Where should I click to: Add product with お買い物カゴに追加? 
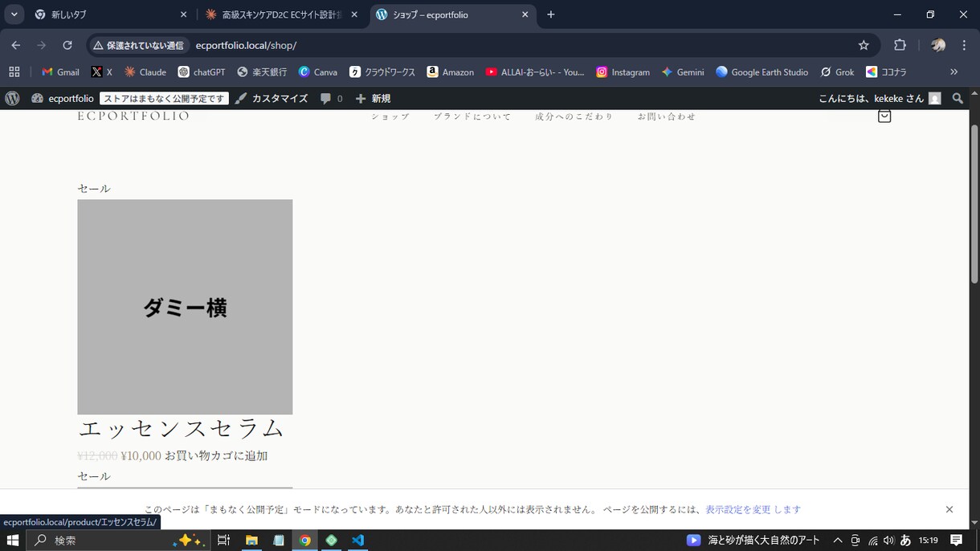(x=216, y=455)
